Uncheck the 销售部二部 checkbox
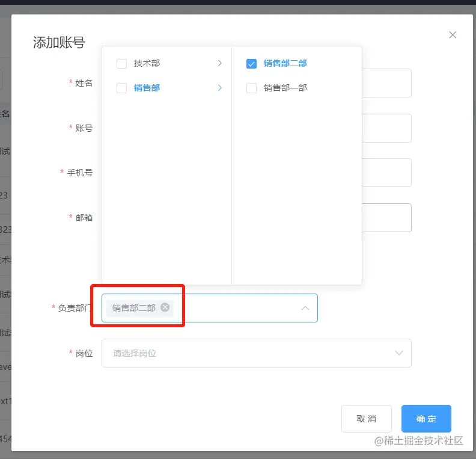The width and height of the screenshot is (476, 459). (251, 64)
